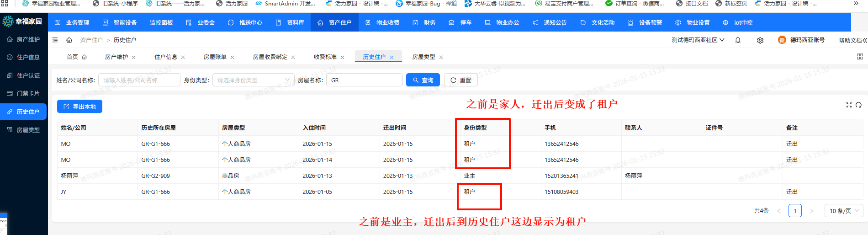This screenshot has height=235, width=868.
Task: Open the 监控面板 top menu
Action: click(161, 22)
